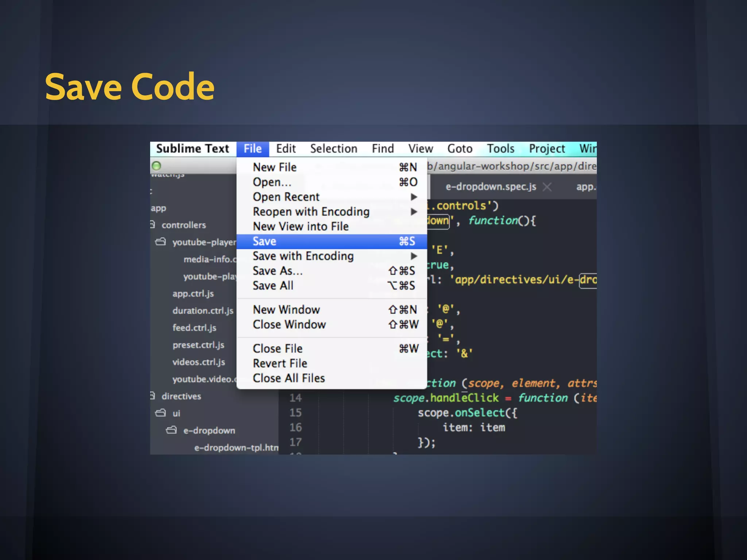Switch to the e-dropdown.spec.js tab
Viewport: 747px width, 560px height.
491,187
